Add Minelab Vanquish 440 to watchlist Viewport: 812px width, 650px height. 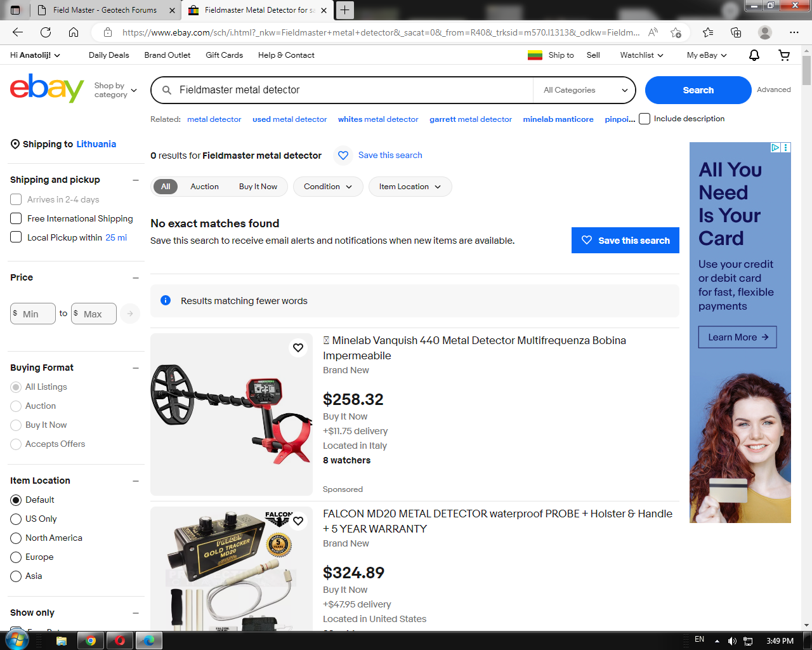click(298, 348)
